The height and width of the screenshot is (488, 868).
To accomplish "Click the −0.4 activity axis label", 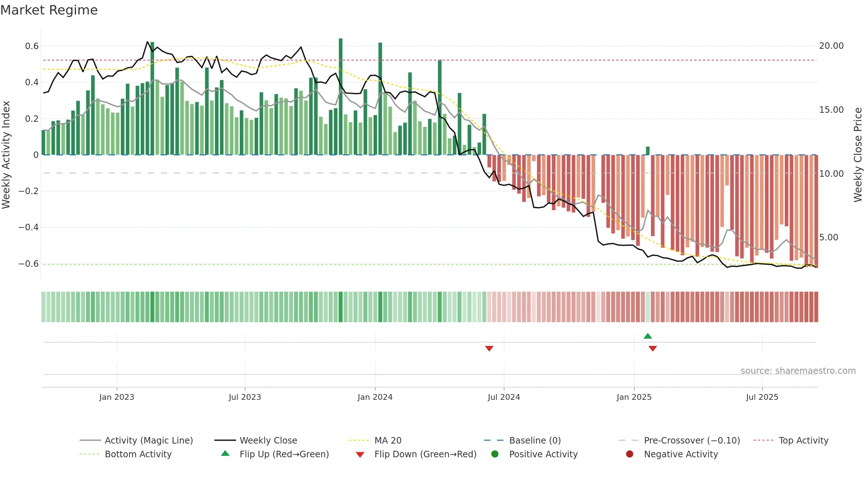I will pyautogui.click(x=29, y=227).
